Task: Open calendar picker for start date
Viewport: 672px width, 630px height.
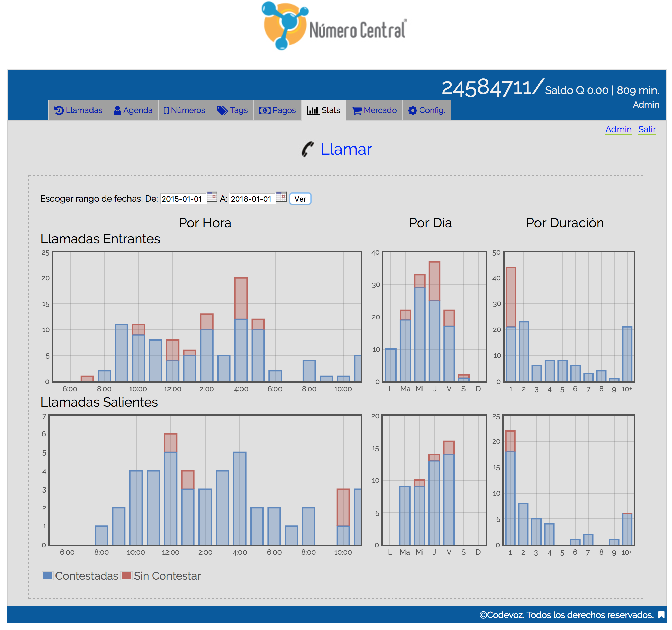Action: [x=212, y=197]
